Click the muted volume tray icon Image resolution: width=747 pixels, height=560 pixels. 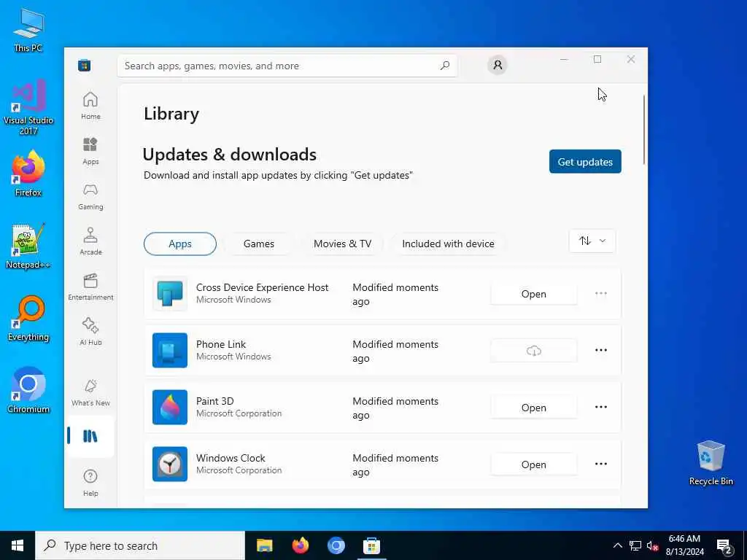[653, 545]
